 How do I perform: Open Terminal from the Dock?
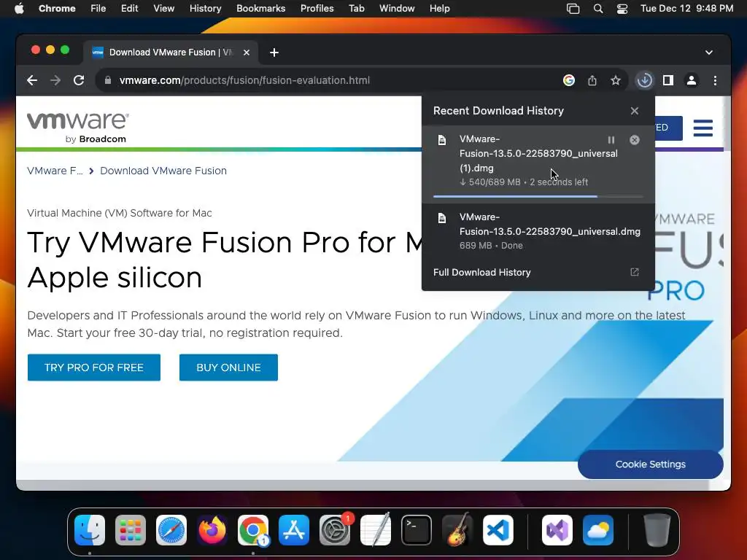point(417,530)
